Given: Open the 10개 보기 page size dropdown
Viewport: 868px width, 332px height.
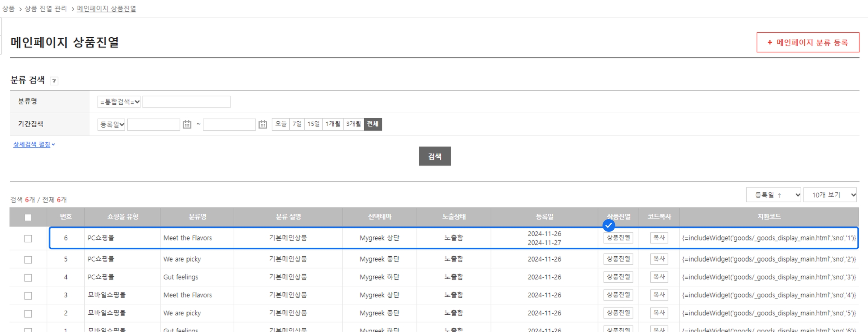Looking at the screenshot, I should click(x=830, y=195).
